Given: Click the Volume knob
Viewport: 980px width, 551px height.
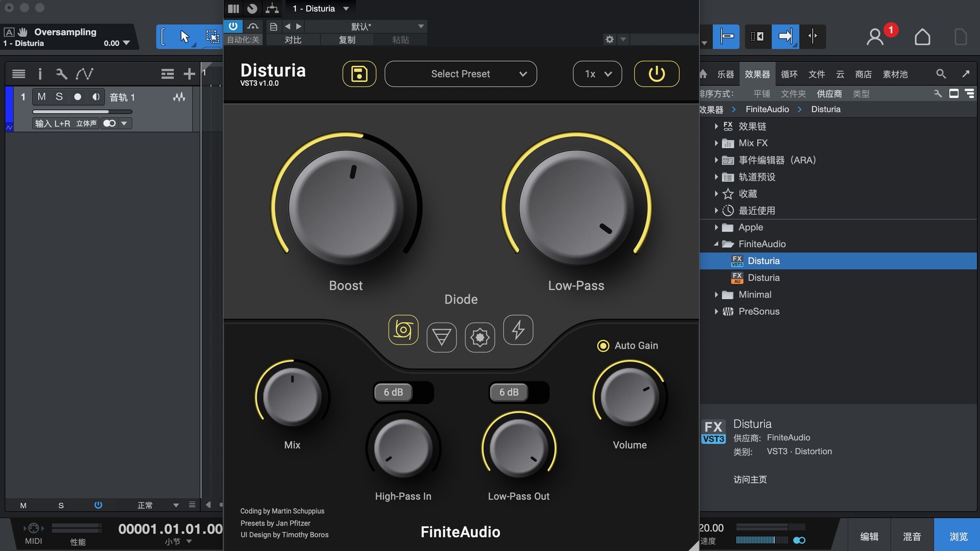Looking at the screenshot, I should click(x=630, y=397).
